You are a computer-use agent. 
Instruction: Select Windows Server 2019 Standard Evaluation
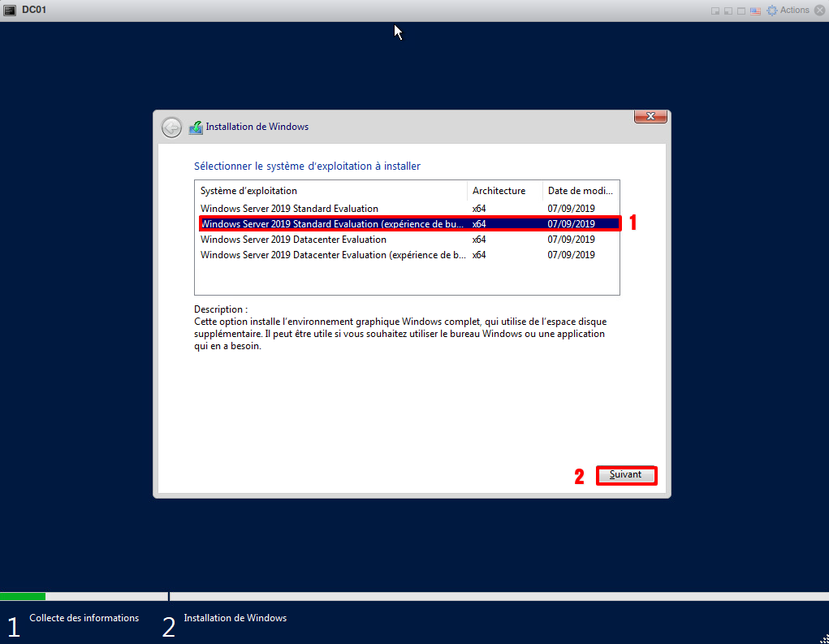[x=289, y=209]
